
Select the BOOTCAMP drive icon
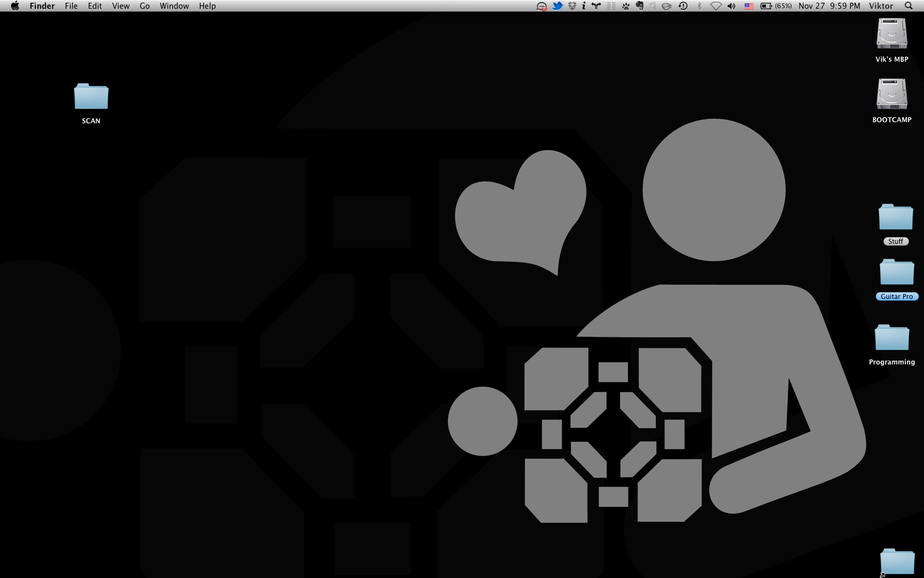coord(892,94)
